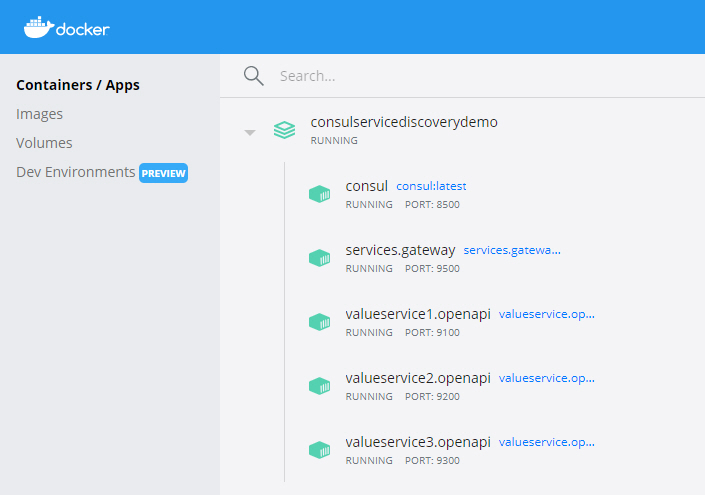Click RUNNING status on the valueservice2.openapi row
The height and width of the screenshot is (495, 705).
[369, 397]
